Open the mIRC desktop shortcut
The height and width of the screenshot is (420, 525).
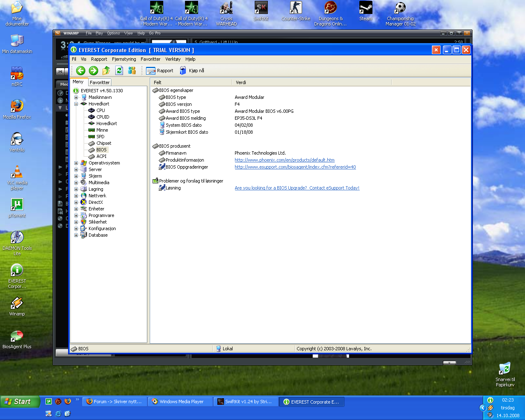coord(17,77)
